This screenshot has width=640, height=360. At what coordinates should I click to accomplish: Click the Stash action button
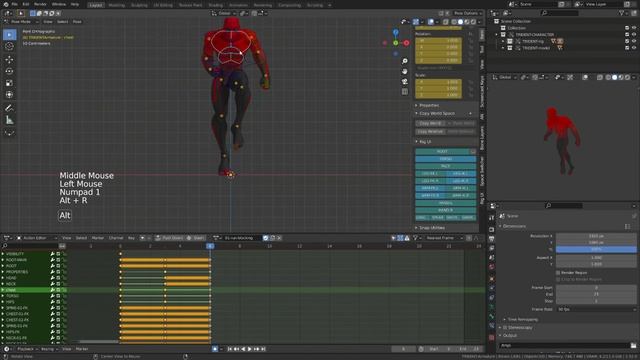[x=196, y=238]
